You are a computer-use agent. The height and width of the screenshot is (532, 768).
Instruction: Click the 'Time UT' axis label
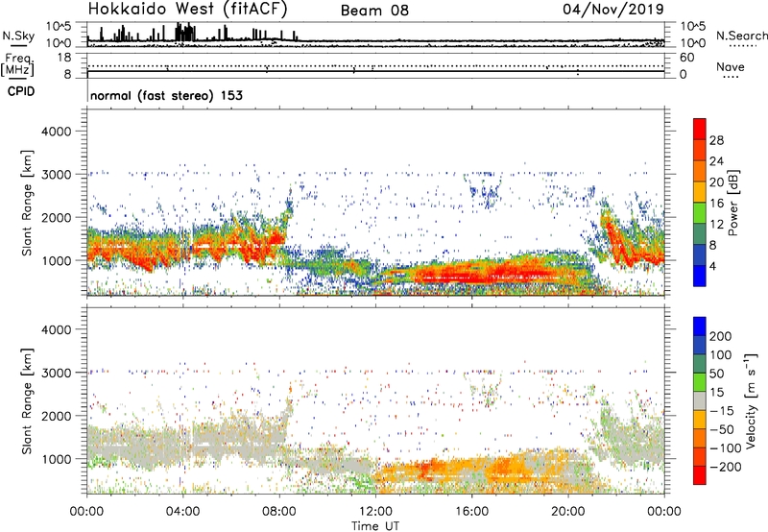point(375,526)
